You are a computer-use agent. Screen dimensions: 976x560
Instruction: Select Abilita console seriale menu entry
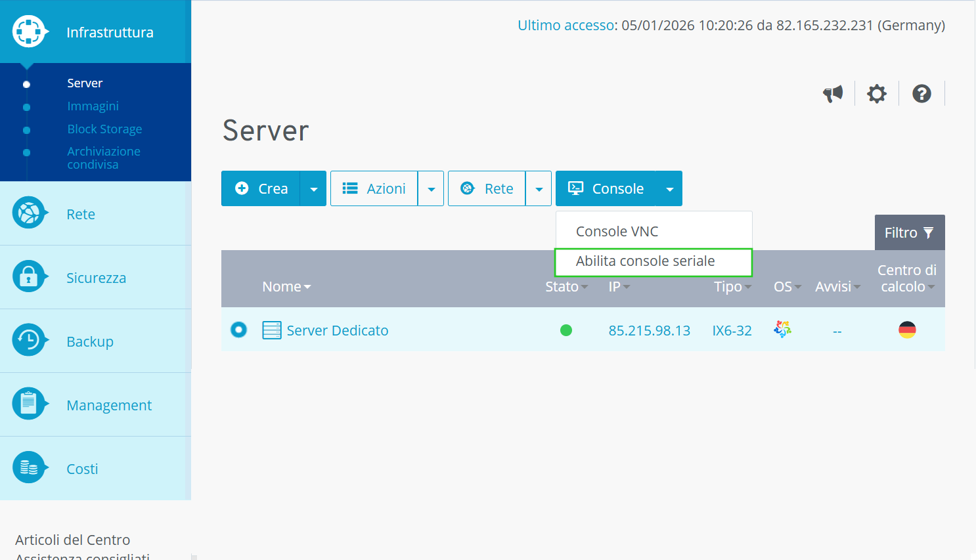click(x=645, y=261)
